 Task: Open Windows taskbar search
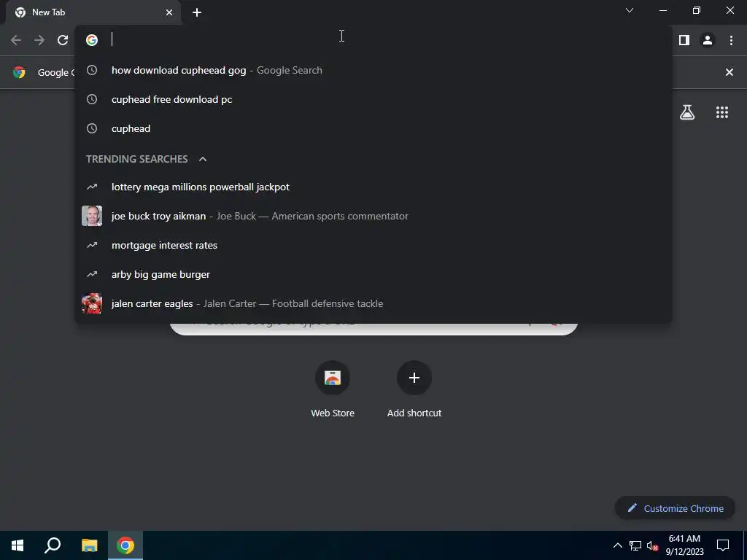pos(53,545)
